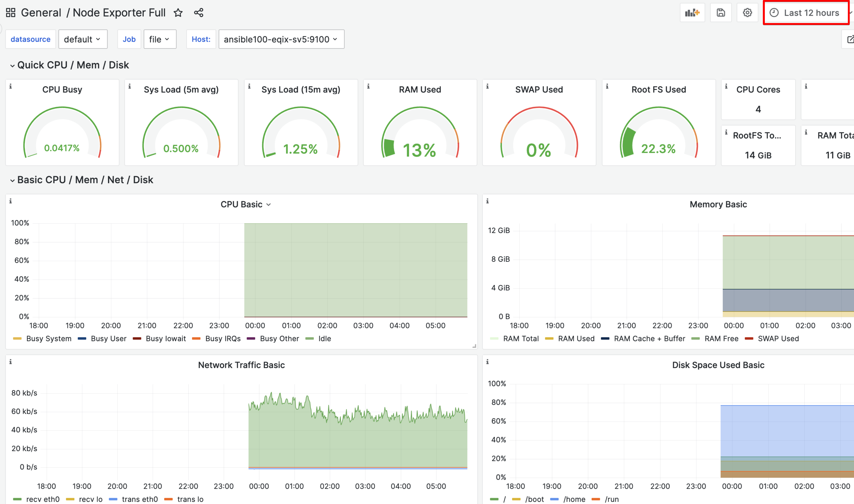The height and width of the screenshot is (504, 854).
Task: Mark dashboard as favorite with star icon
Action: click(x=178, y=13)
